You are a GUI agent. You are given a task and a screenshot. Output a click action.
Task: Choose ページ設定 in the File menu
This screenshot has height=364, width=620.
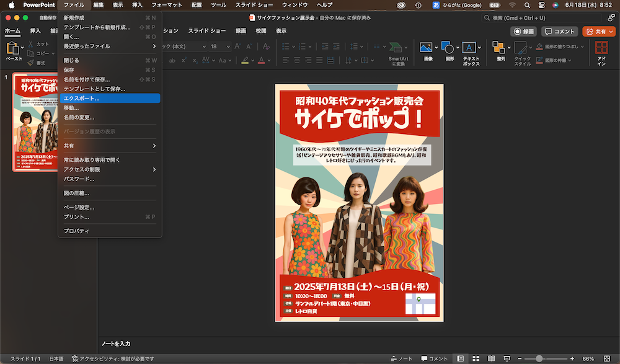tap(110, 207)
